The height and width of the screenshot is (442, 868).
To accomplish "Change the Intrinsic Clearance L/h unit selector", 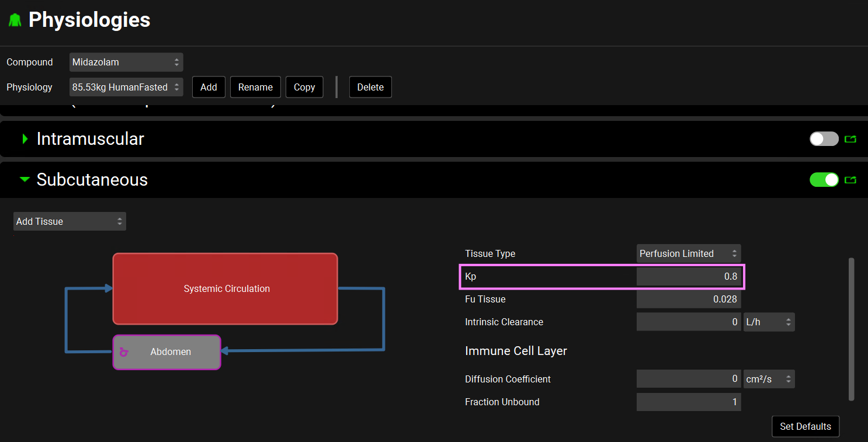I will pos(769,322).
